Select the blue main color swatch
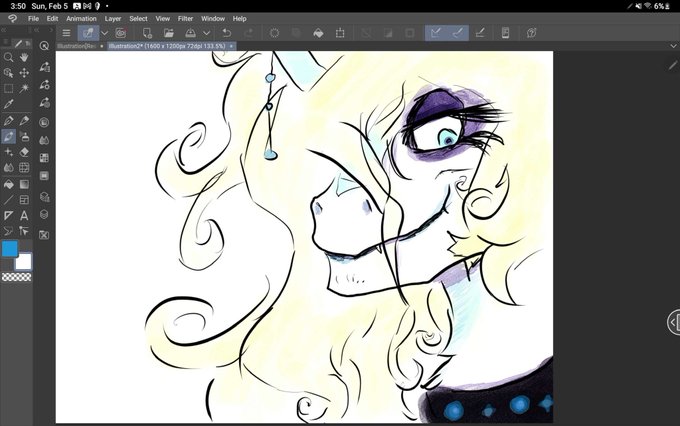This screenshot has height=426, width=680. (x=10, y=249)
